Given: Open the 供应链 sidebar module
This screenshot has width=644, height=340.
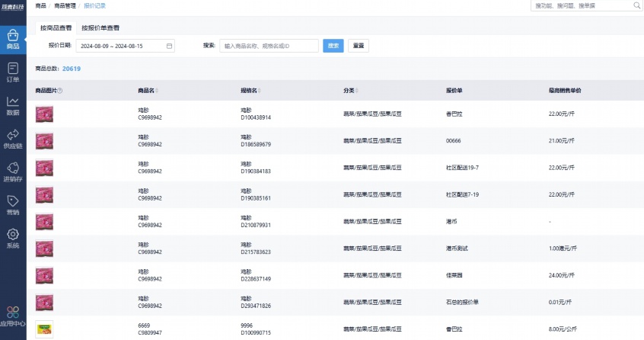Looking at the screenshot, I should (13, 139).
